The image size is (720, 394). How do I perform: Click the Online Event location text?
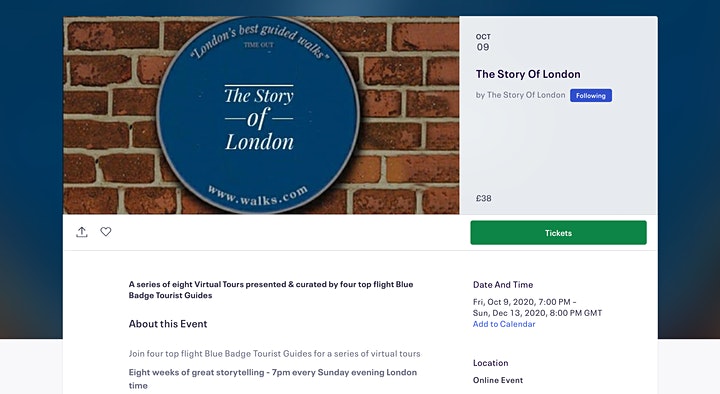[x=498, y=380]
